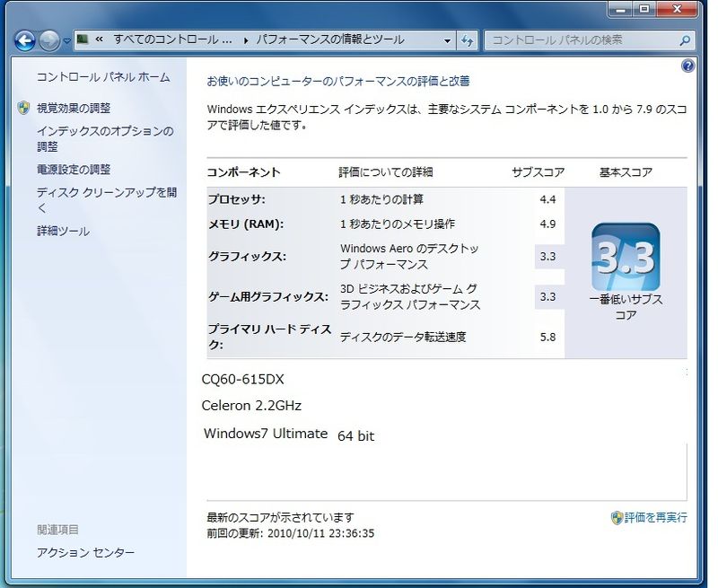Maximize the window
Viewport: 718px width, 588px height.
pos(644,9)
